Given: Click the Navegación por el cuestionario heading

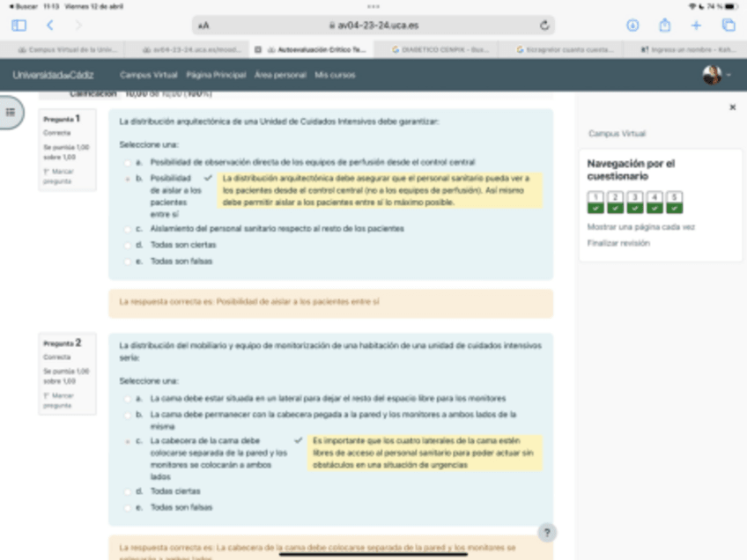Looking at the screenshot, I should click(x=631, y=170).
